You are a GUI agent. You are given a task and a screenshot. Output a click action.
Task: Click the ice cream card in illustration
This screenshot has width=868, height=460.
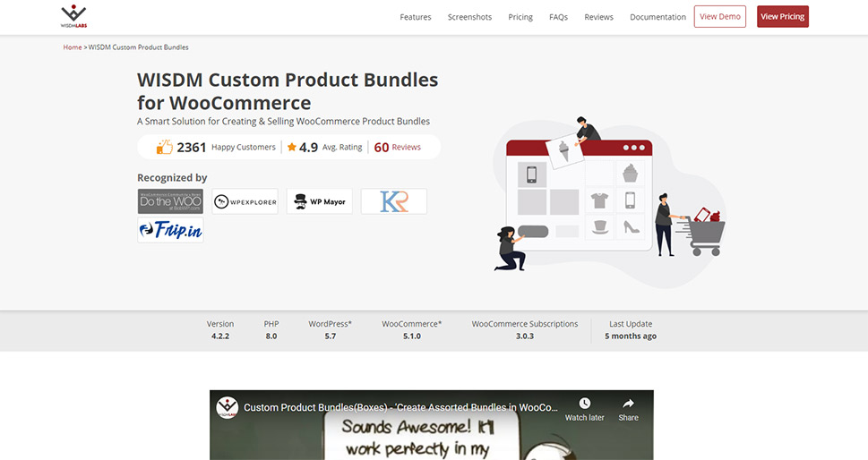click(564, 150)
